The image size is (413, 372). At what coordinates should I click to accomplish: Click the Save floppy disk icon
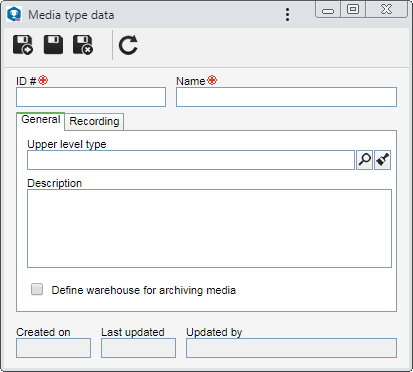53,45
